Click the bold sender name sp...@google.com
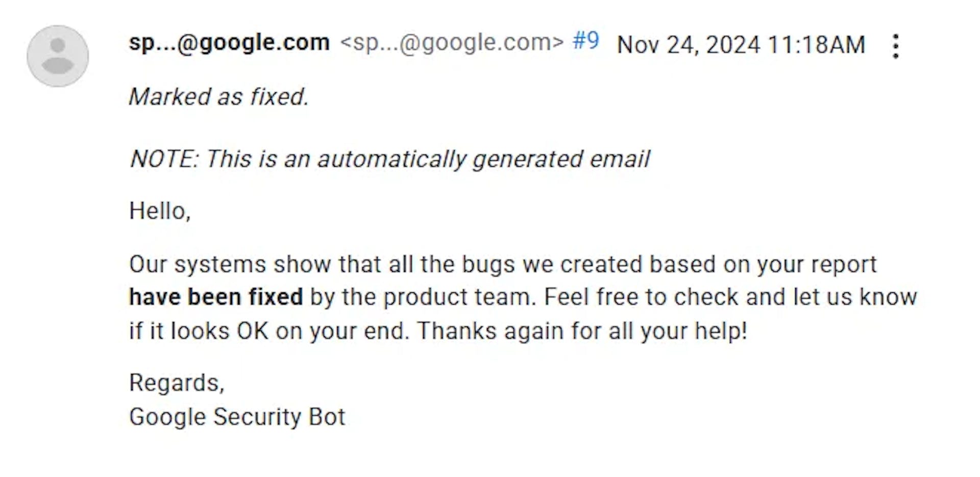 point(229,42)
